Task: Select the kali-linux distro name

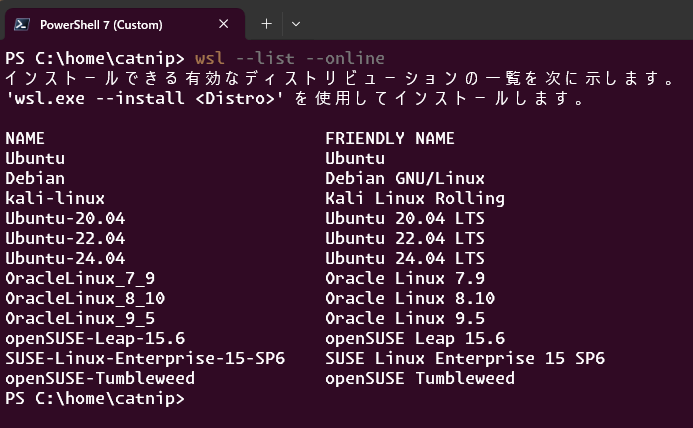Action: [55, 198]
